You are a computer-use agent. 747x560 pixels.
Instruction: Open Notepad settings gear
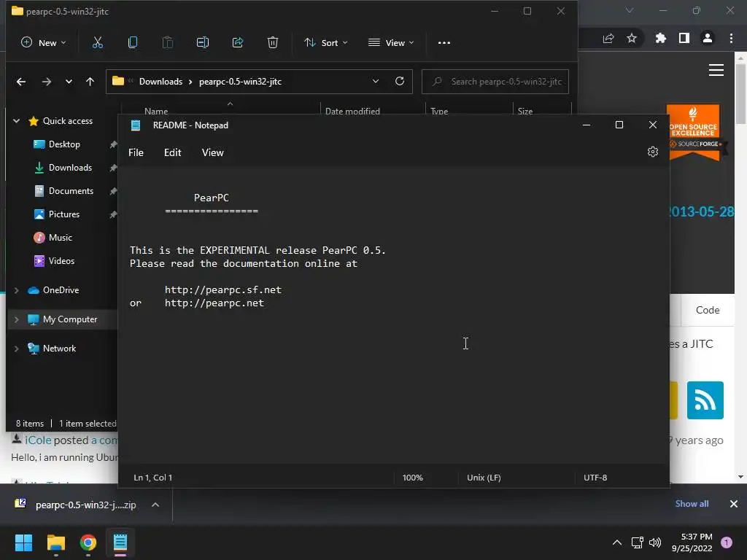[653, 152]
